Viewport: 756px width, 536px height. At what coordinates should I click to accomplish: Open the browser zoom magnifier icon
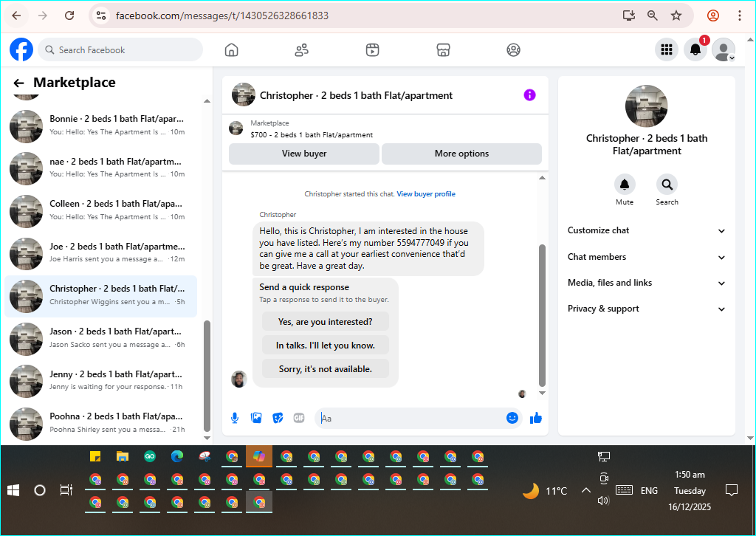tap(653, 16)
